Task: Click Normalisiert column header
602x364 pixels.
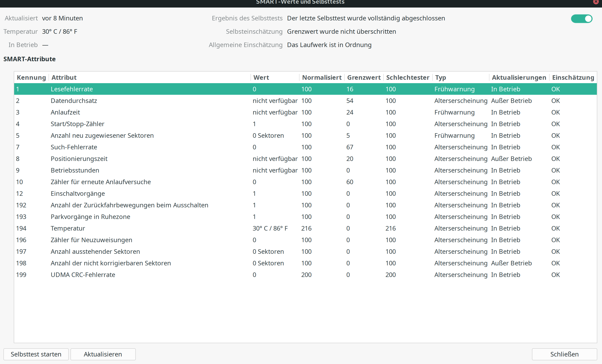Action: click(x=322, y=77)
